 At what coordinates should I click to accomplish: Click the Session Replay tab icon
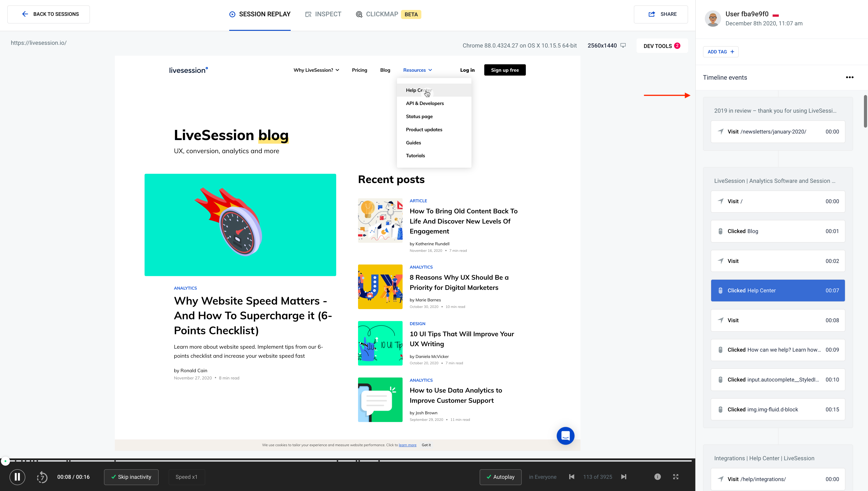click(232, 14)
